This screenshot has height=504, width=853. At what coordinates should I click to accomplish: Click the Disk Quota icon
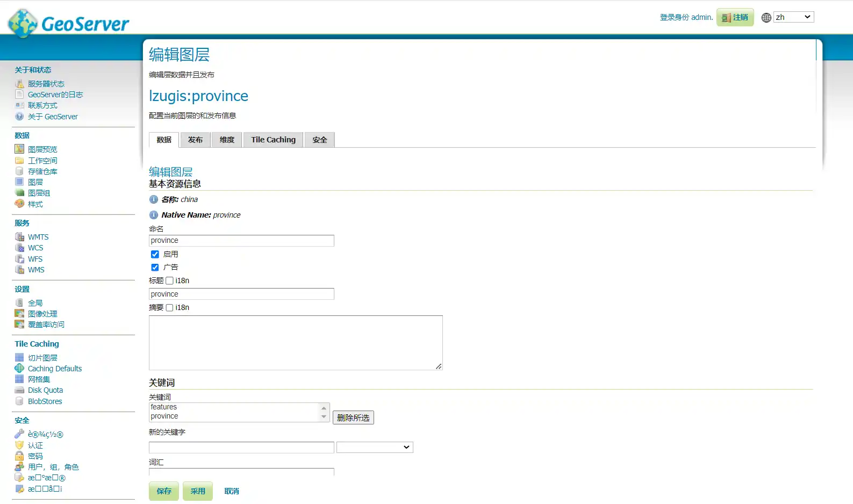(19, 390)
